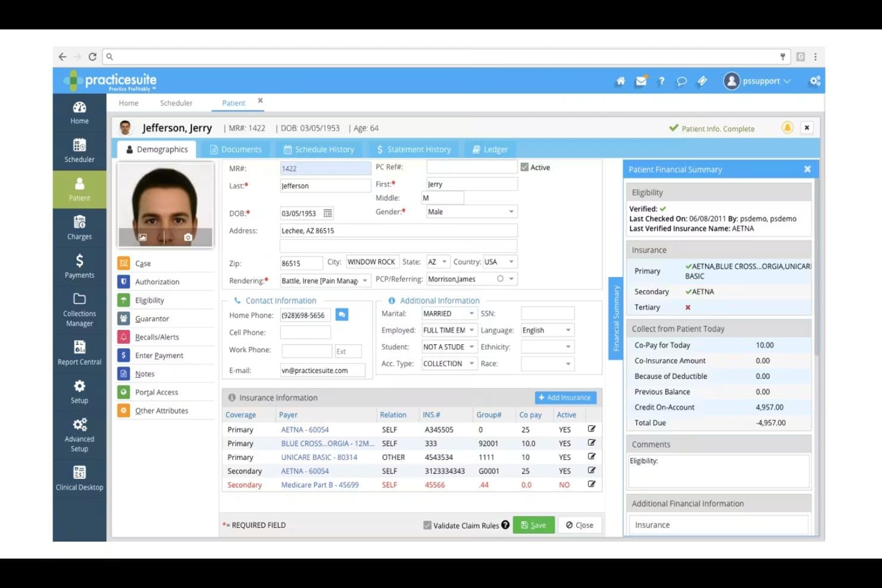Go back using browser back arrow
Screen dimensions: 882x588
click(63, 57)
